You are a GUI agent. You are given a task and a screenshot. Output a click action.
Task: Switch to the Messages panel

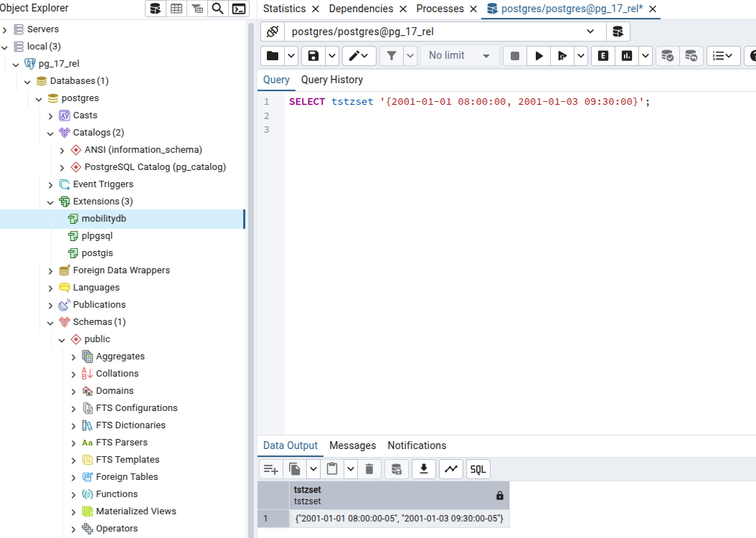(x=352, y=445)
